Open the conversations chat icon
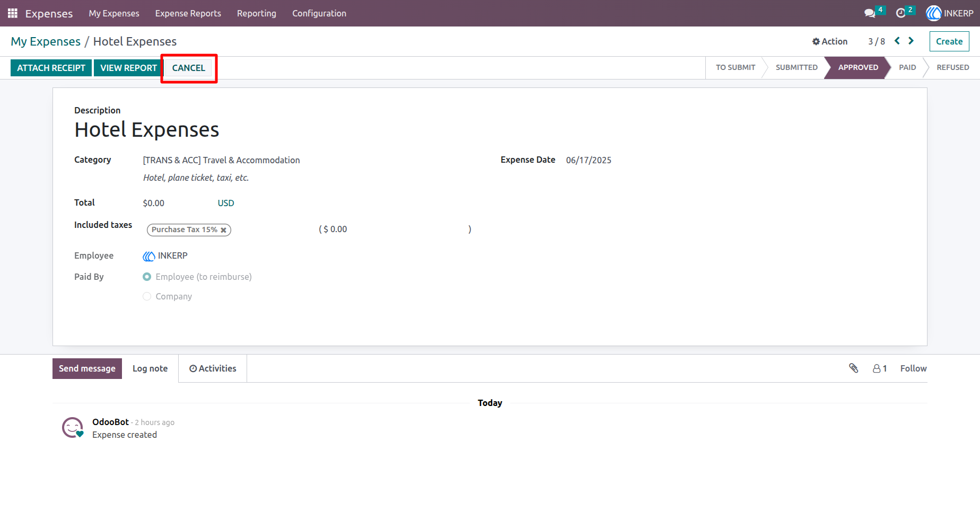Image resolution: width=980 pixels, height=512 pixels. (x=870, y=13)
